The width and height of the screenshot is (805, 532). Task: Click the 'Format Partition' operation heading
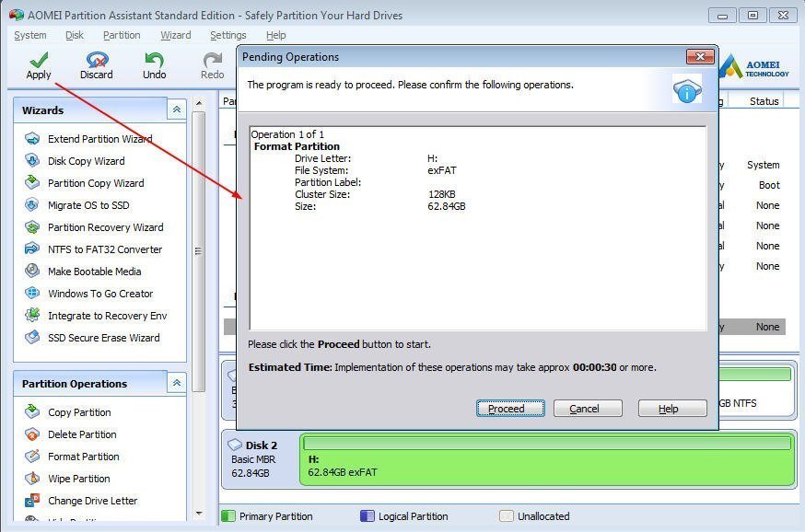(x=297, y=146)
